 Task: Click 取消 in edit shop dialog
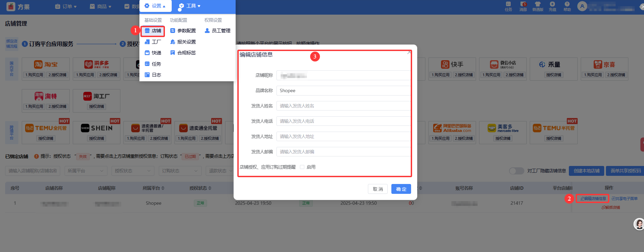(x=378, y=189)
